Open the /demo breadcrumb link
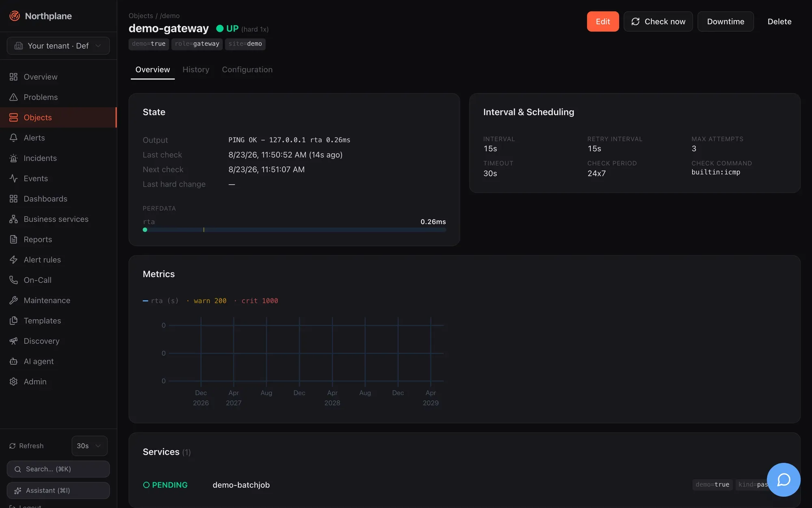 [x=170, y=15]
